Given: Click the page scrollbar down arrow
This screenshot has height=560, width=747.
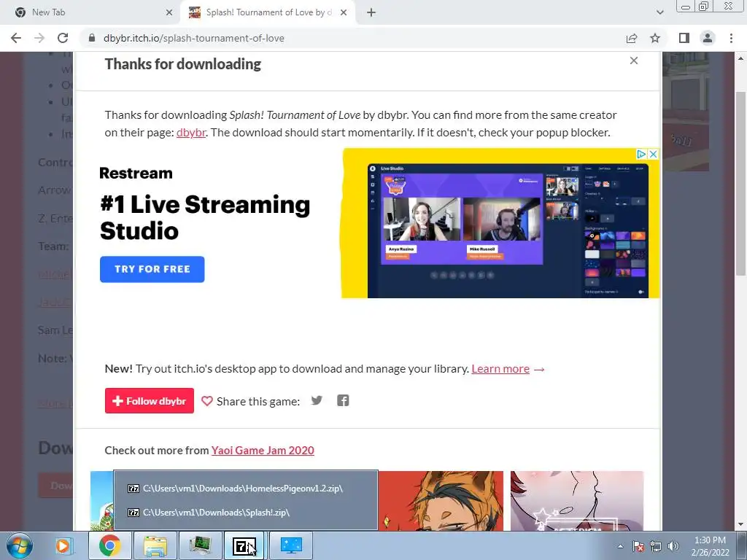Looking at the screenshot, I should [x=741, y=525].
